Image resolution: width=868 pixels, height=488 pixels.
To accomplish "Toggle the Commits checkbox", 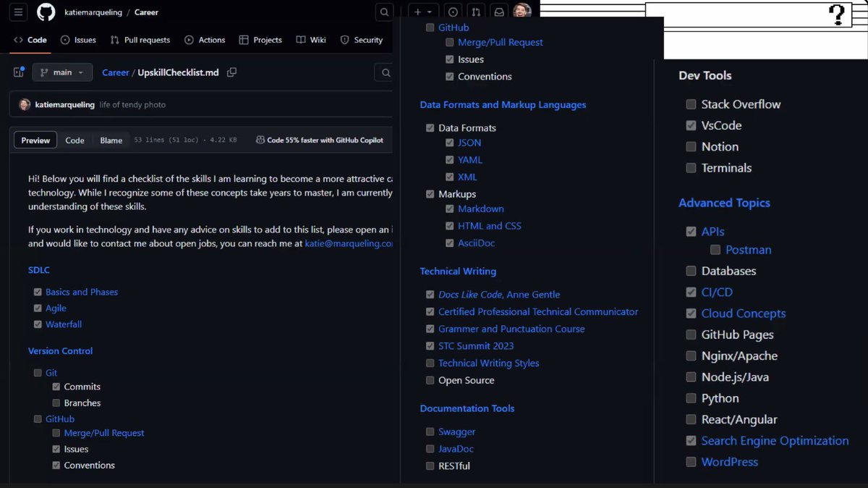I will coord(56,387).
